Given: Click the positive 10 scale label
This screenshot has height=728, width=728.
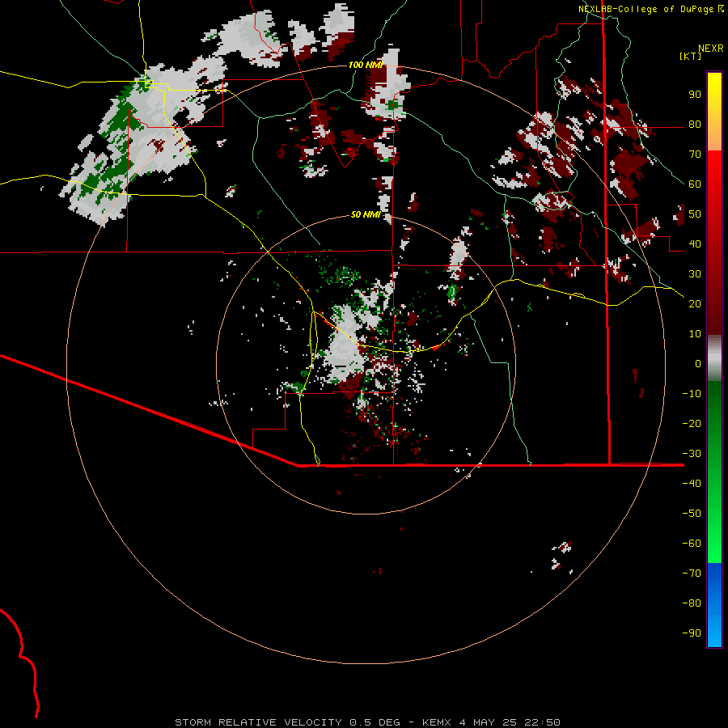Looking at the screenshot, I should 695,334.
